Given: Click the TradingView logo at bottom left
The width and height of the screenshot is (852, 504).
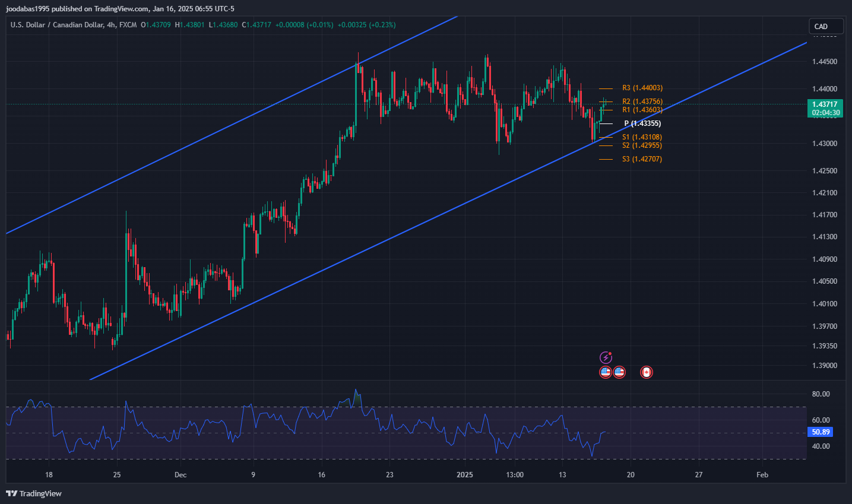Looking at the screenshot, I should pos(34,493).
